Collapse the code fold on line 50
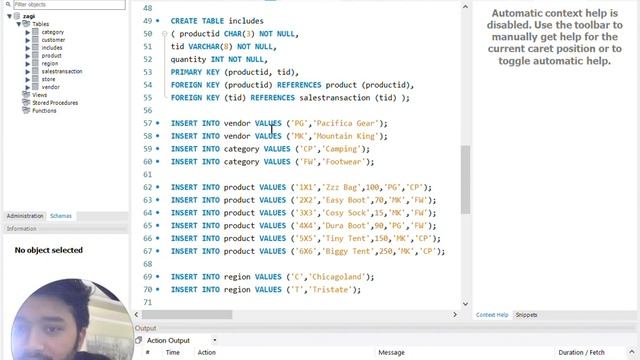Image resolution: width=640 pixels, height=360 pixels. (x=164, y=34)
